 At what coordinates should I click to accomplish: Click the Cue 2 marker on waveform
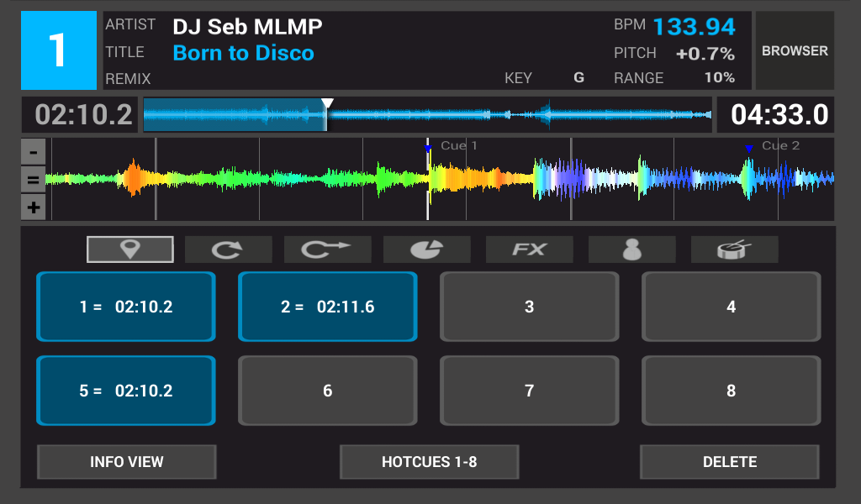coord(748,149)
